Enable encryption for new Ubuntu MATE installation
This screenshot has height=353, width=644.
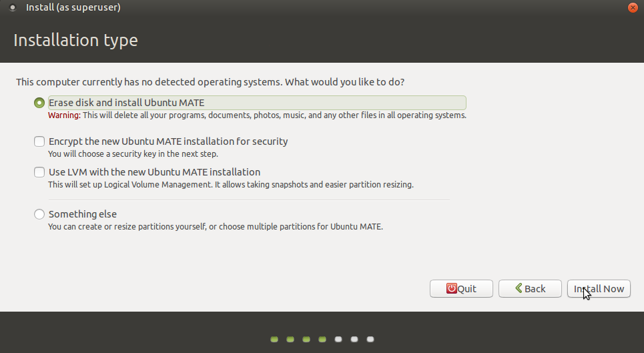click(39, 141)
